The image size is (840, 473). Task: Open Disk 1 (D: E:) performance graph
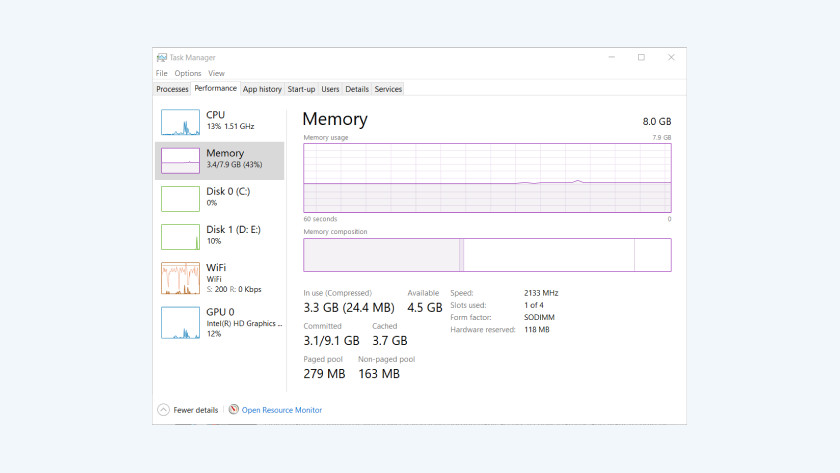click(181, 236)
